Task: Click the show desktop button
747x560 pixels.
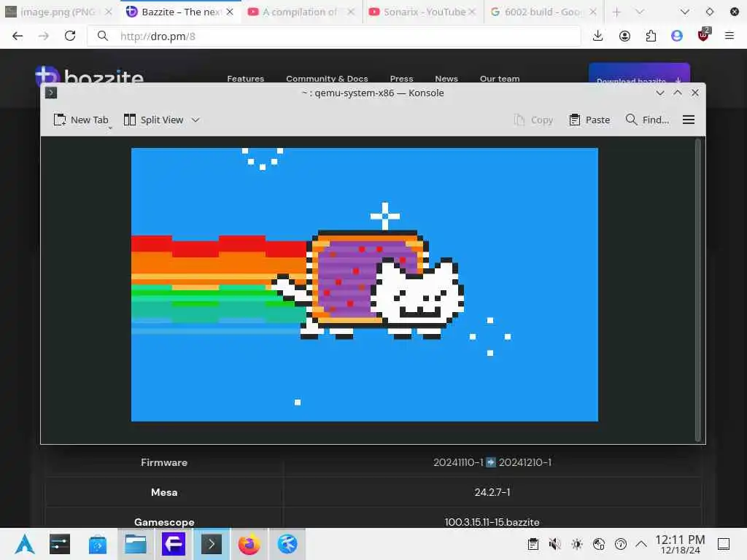Action: (724, 544)
